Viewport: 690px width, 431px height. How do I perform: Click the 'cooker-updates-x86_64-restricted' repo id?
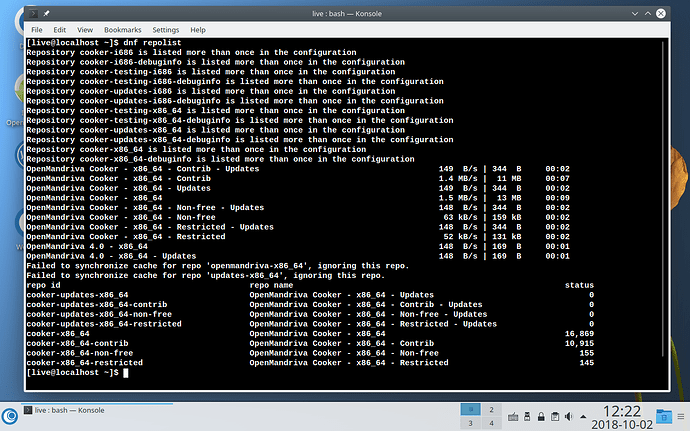click(x=104, y=324)
